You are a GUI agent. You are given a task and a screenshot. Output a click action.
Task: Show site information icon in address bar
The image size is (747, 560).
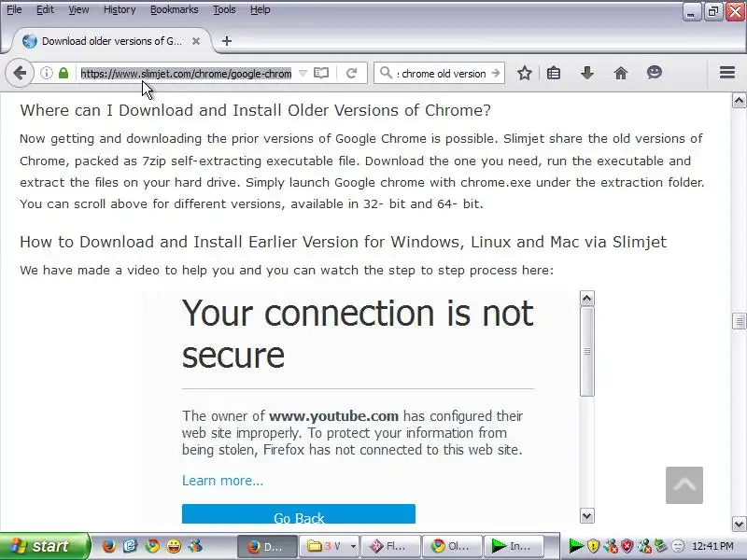point(46,74)
